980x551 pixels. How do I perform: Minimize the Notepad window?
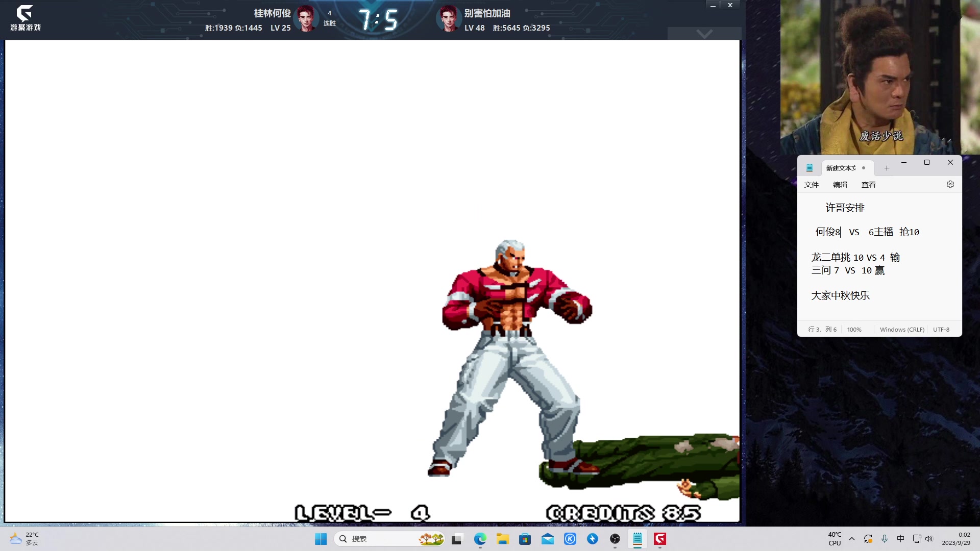coord(904,162)
